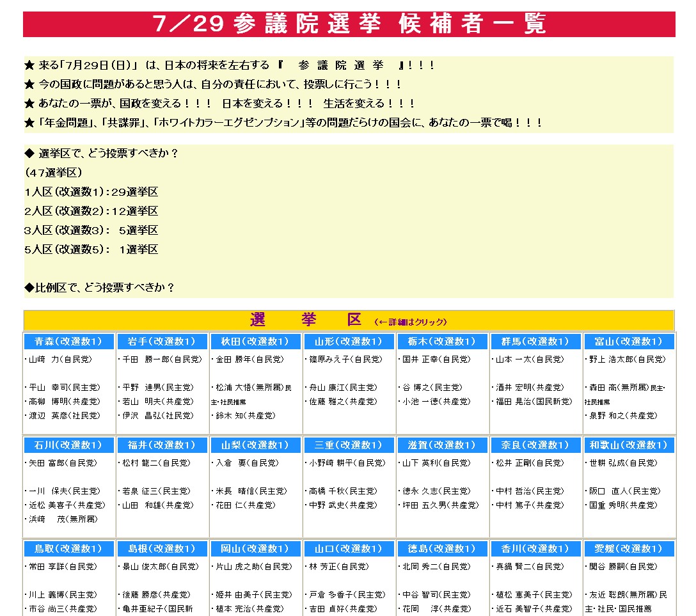Click candidate 矢田 富郎(自民党)

61,463
